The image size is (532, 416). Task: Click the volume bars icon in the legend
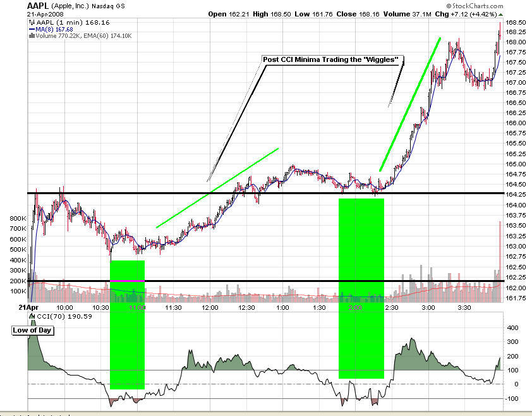point(32,35)
